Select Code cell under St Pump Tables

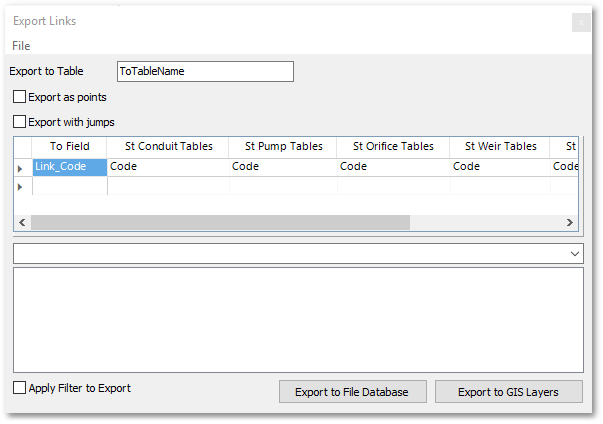[283, 167]
